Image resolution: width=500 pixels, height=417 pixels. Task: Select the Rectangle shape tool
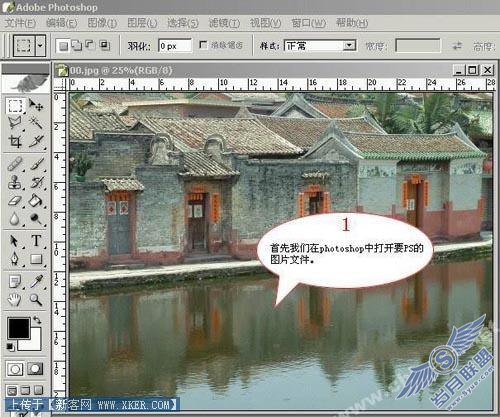point(36,259)
